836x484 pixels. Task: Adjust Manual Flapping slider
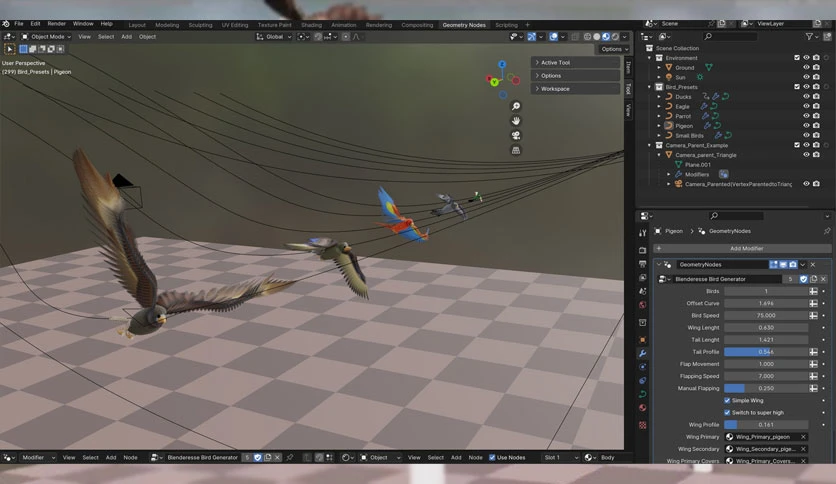[x=766, y=389]
